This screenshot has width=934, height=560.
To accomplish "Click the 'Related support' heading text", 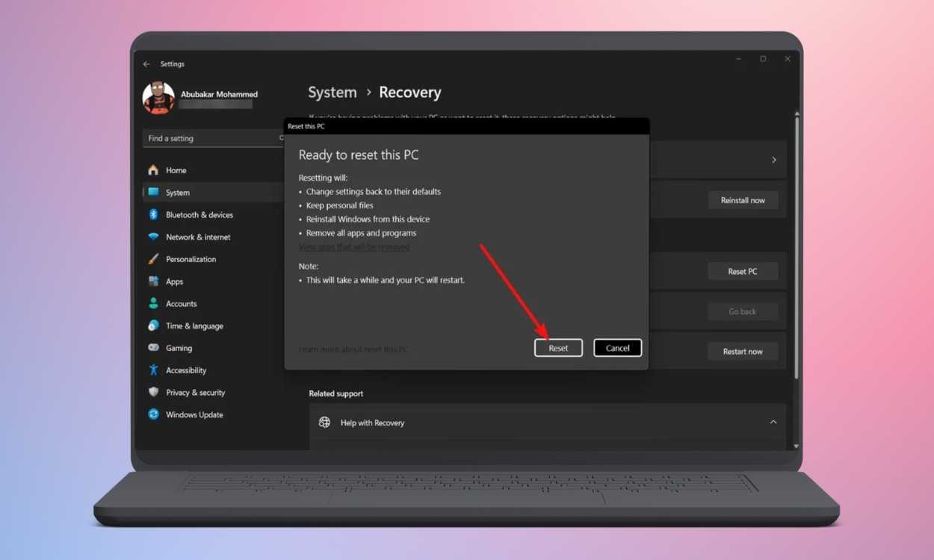I will pyautogui.click(x=336, y=393).
